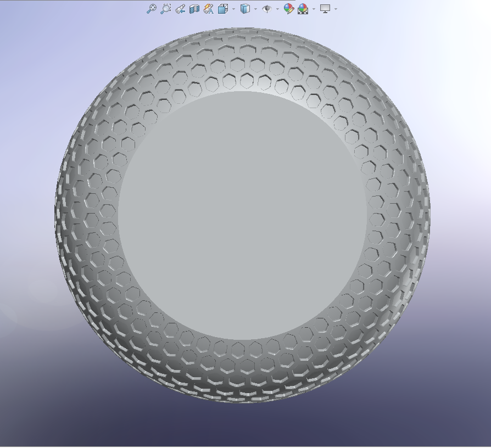This screenshot has height=448, width=491.
Task: Toggle Hide/Show Items eye icon
Action: click(267, 9)
